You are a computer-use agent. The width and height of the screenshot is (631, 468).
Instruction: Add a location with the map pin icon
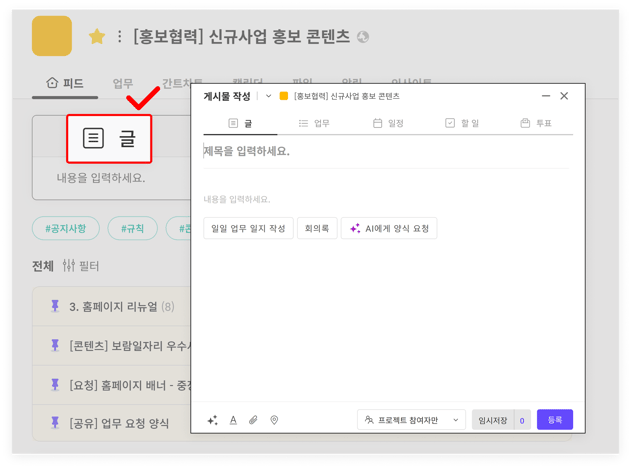pyautogui.click(x=274, y=420)
